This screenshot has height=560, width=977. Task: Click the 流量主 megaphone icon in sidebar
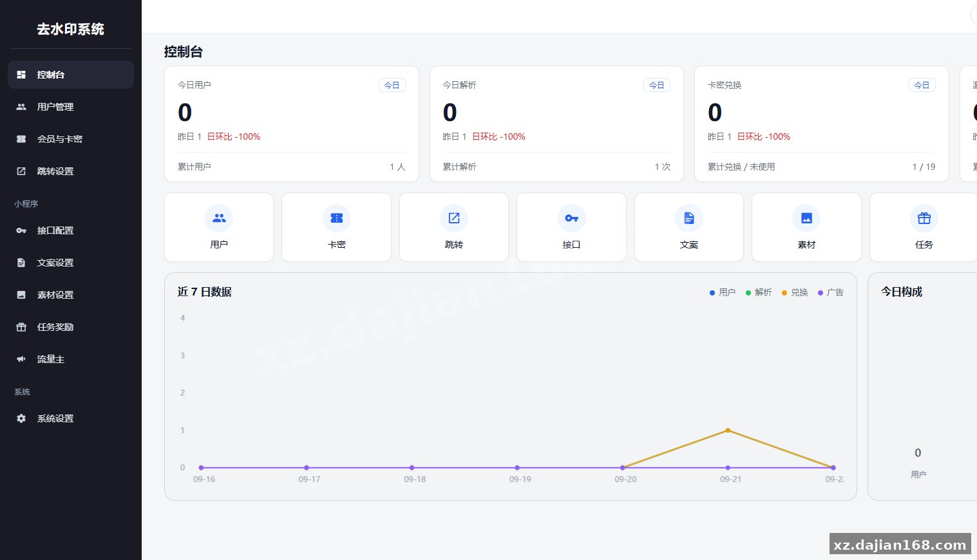click(21, 359)
